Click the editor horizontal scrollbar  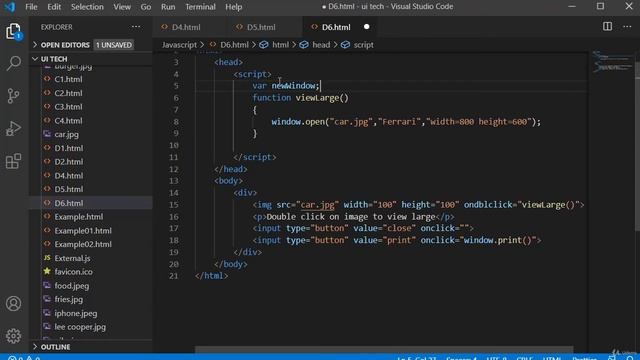pyautogui.click(x=384, y=349)
